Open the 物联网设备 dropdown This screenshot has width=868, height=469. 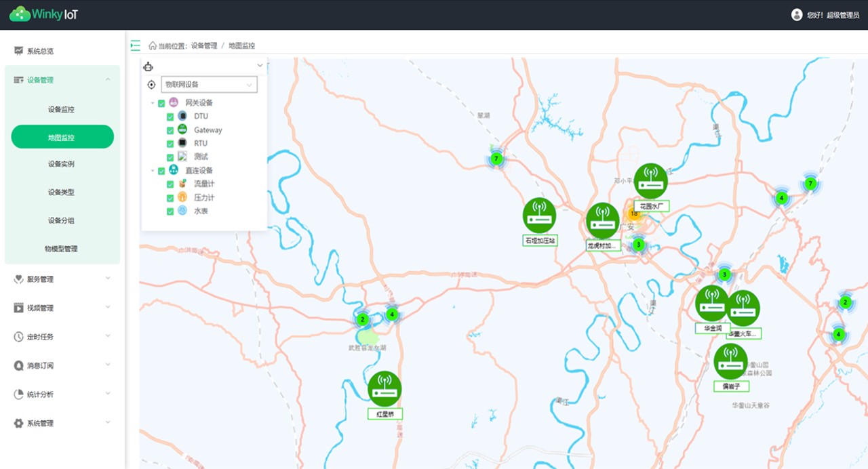point(210,85)
